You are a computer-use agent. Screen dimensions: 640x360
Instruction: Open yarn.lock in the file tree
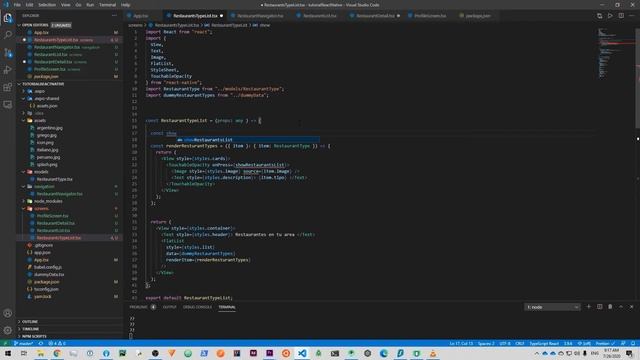click(42, 296)
